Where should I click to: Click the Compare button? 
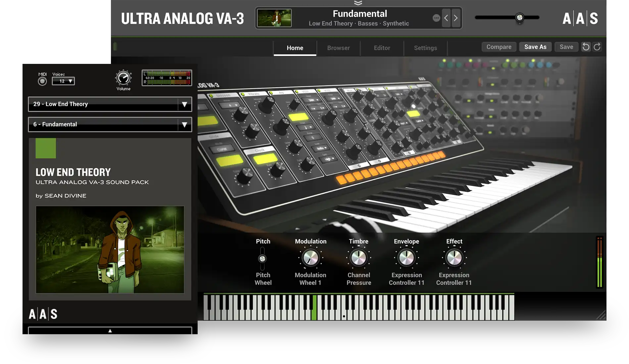pos(499,47)
